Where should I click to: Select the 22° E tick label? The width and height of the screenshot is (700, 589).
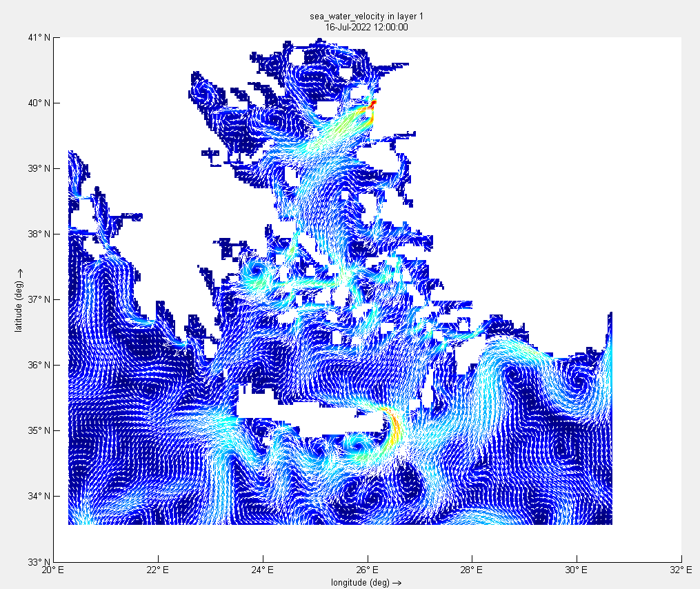point(158,570)
